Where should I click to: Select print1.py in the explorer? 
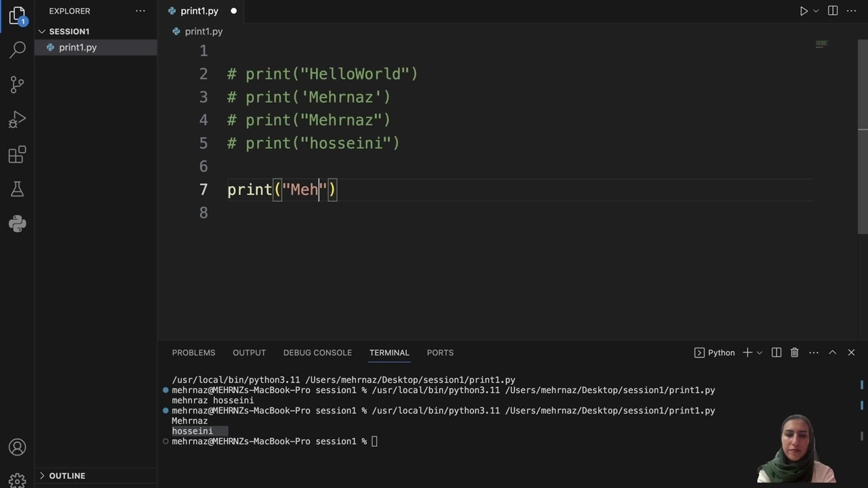click(77, 47)
